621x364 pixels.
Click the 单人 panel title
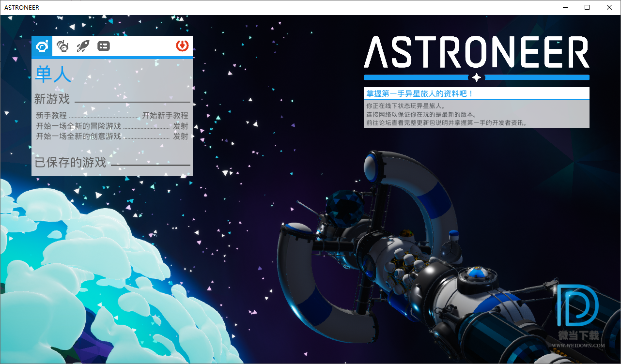53,74
